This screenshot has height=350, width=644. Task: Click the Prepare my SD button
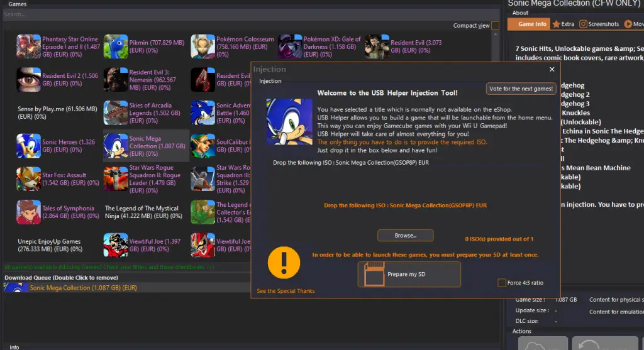409,274
